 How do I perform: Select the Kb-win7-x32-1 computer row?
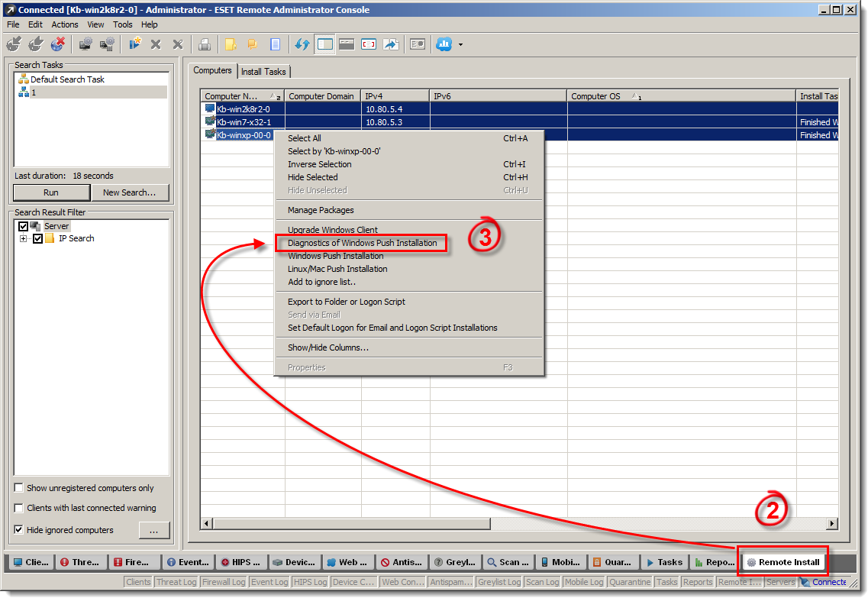click(519, 122)
